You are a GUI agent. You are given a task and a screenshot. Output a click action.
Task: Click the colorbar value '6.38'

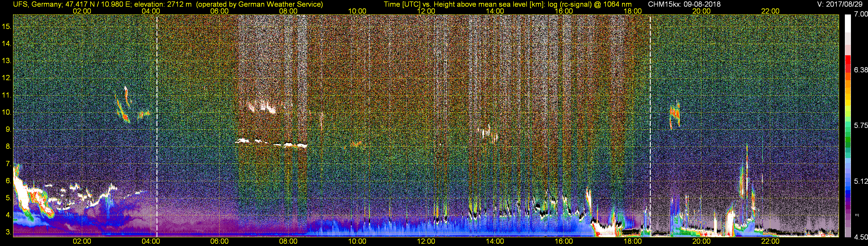click(861, 70)
